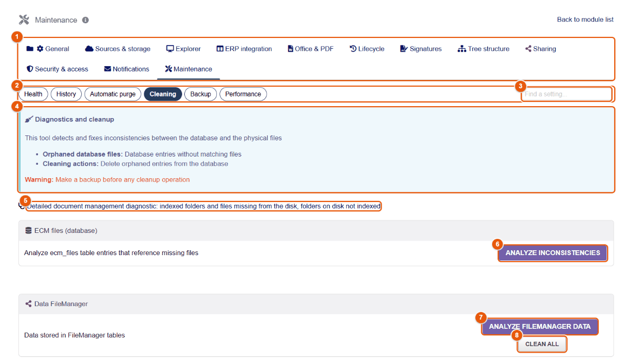
Task: Open the General settings tab
Action: pos(48,49)
